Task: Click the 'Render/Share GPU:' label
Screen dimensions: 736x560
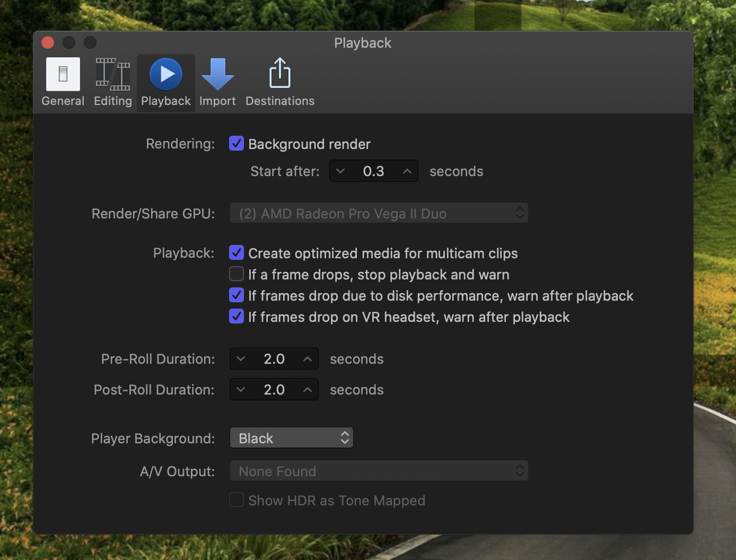Action: (x=153, y=214)
